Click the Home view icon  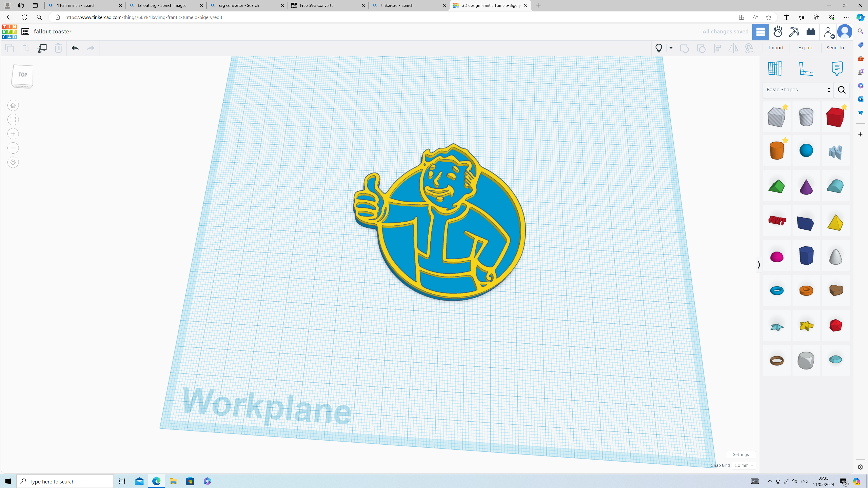[13, 106]
